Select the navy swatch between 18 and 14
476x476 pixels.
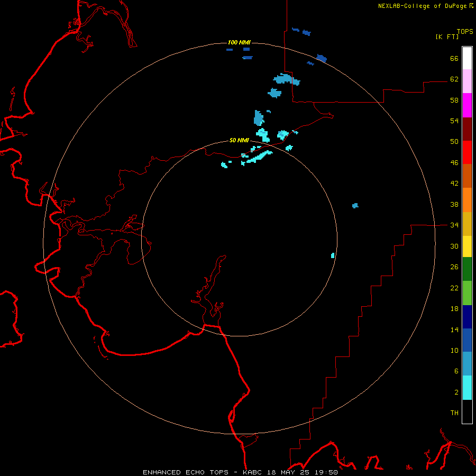click(467, 317)
